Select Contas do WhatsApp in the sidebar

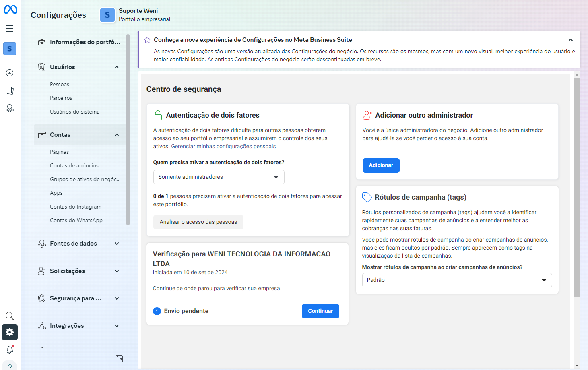[x=76, y=220]
